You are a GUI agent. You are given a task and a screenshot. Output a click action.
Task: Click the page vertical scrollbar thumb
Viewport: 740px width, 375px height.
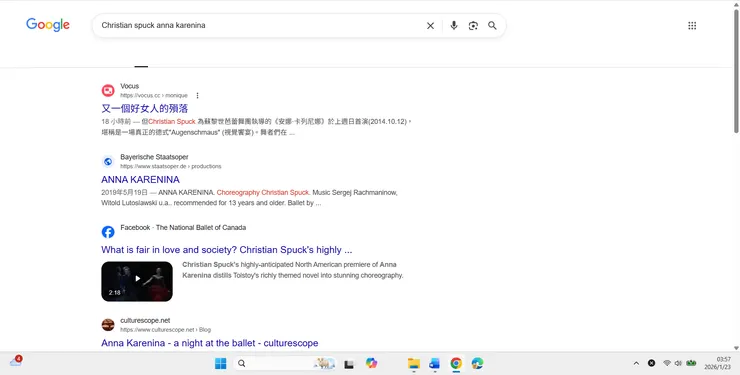pos(736,71)
